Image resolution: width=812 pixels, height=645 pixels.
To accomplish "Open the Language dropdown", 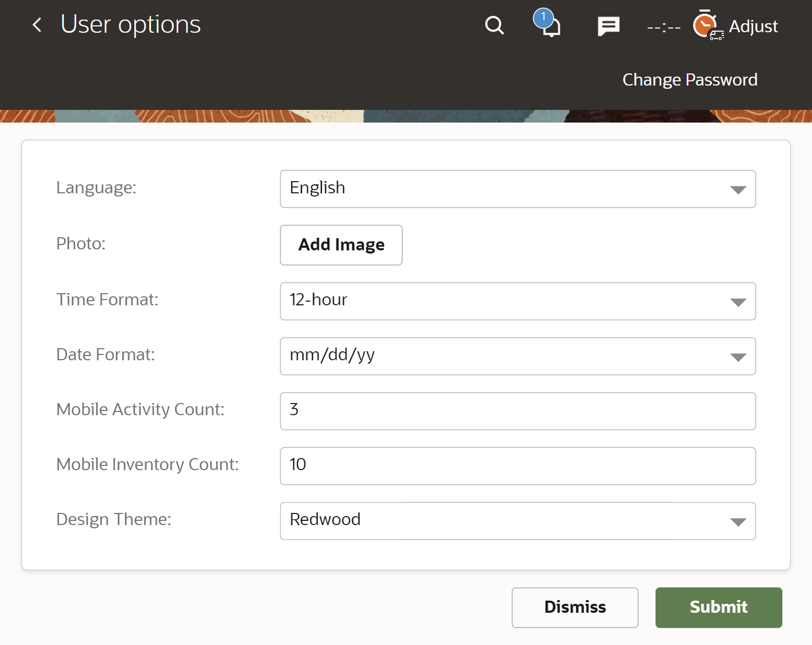I will [x=517, y=189].
